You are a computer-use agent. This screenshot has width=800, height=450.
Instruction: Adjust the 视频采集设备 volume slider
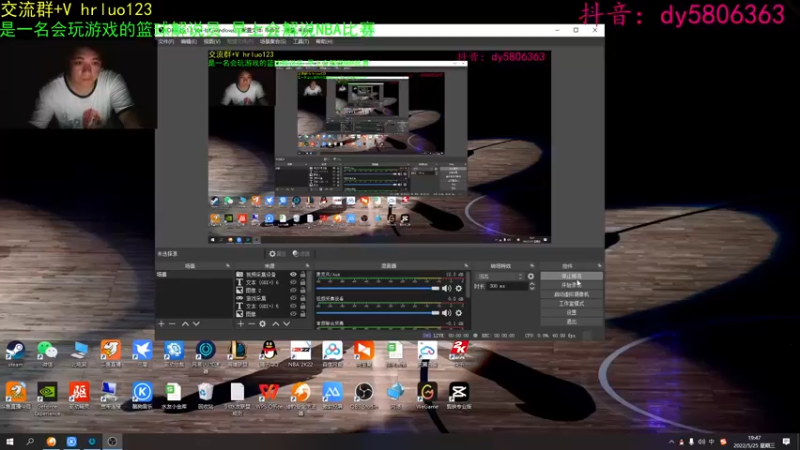tap(378, 313)
